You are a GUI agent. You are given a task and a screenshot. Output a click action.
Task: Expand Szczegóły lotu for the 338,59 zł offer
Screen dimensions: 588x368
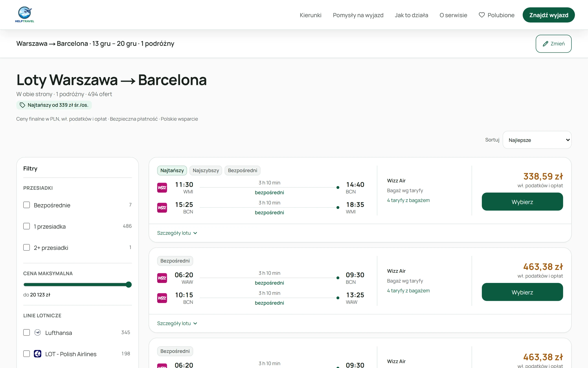177,233
